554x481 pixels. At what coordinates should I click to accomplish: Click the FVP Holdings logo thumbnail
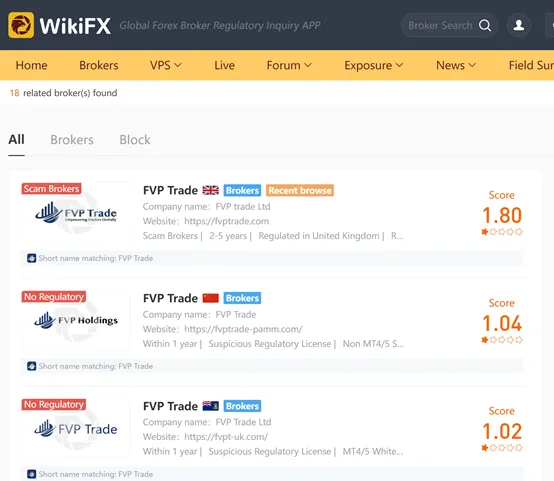[x=76, y=320]
